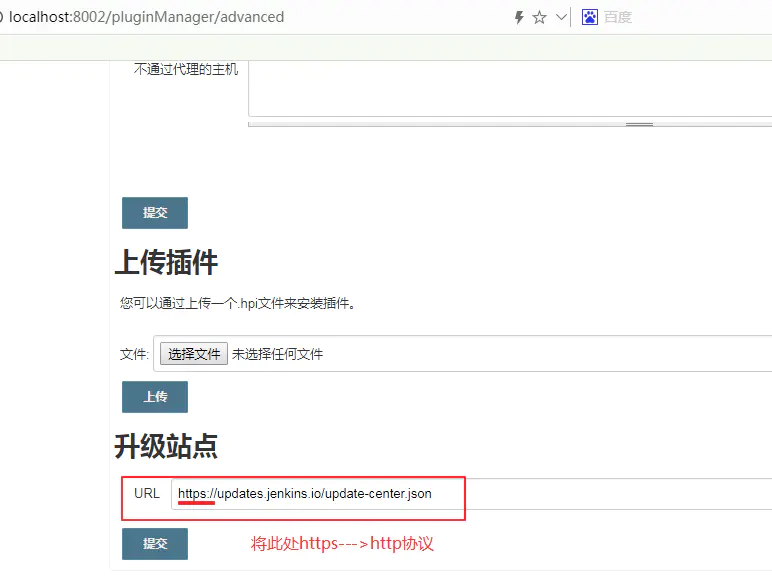Screen dimensions: 772x577
Task: Click the URL label beside the update site field
Action: (147, 493)
